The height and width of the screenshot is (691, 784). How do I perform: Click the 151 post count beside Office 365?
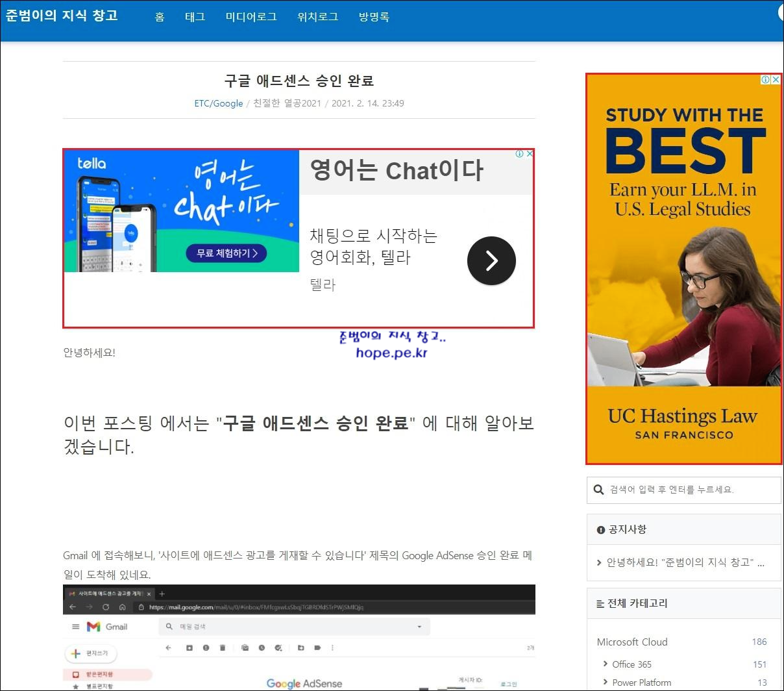(759, 664)
